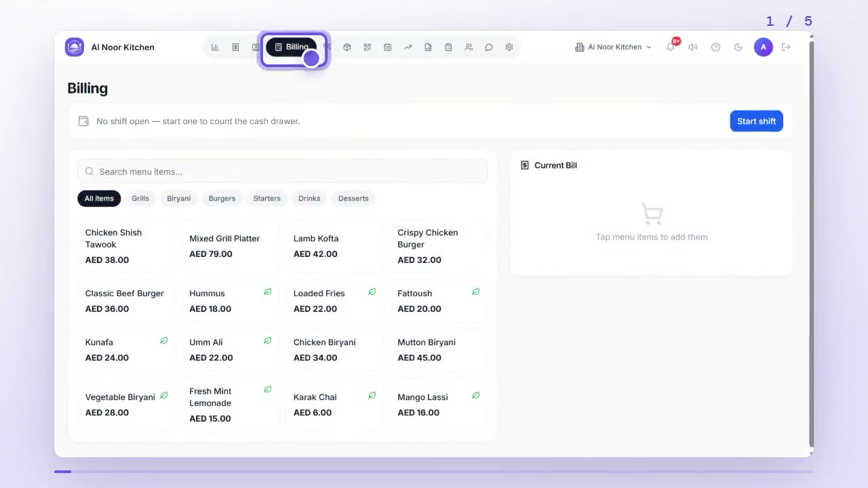Open the dashboard bar chart icon
The width and height of the screenshot is (868, 488).
(x=215, y=47)
